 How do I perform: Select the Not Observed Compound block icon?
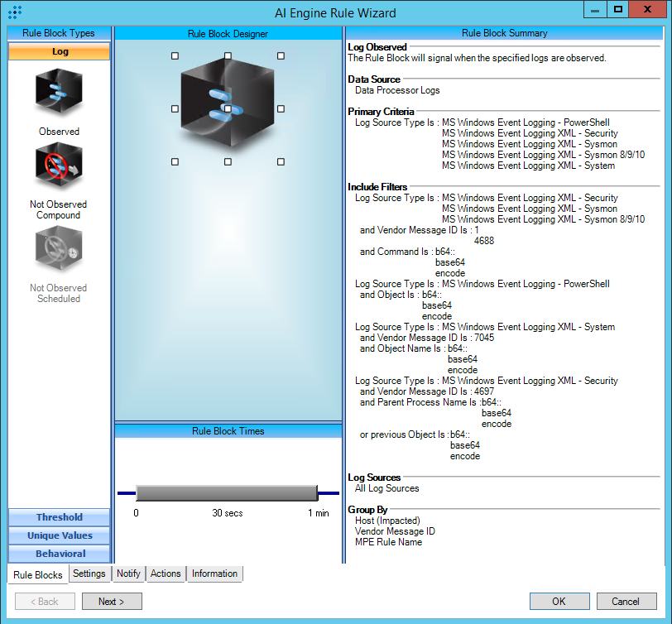tap(59, 166)
